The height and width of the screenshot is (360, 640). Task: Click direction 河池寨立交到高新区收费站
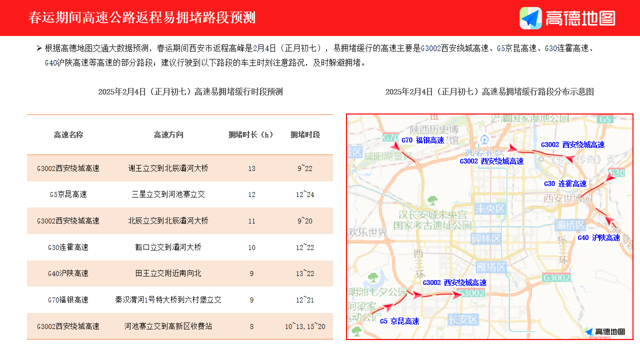point(168,327)
